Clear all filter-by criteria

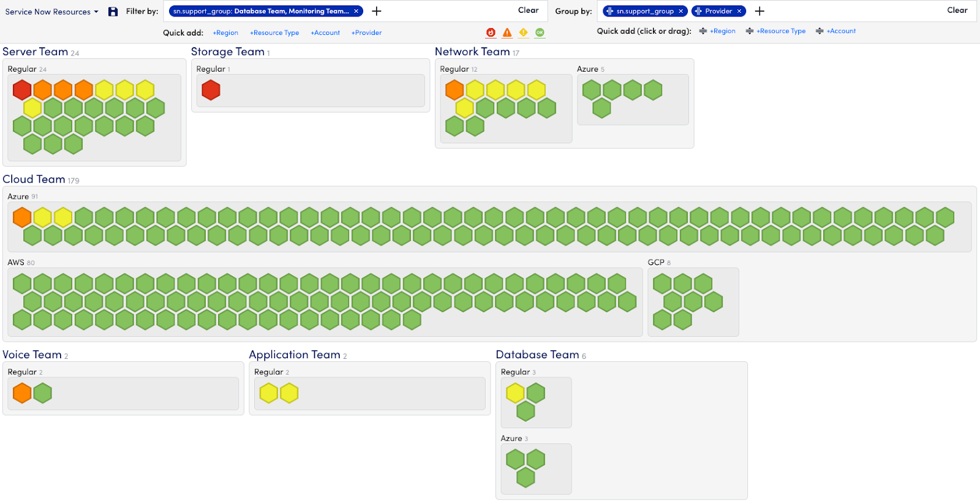(528, 10)
